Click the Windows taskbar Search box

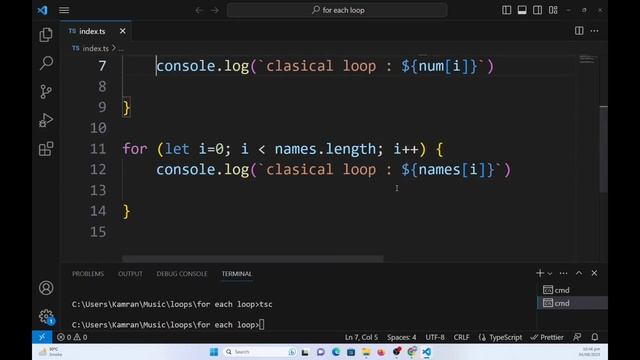tap(259, 352)
